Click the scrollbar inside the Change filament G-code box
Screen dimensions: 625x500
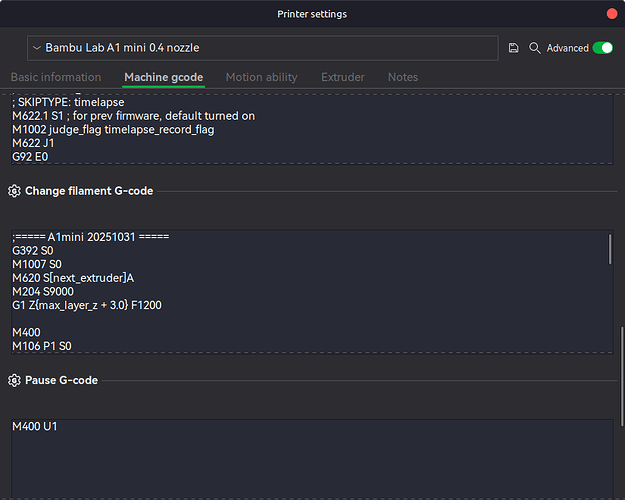point(610,249)
